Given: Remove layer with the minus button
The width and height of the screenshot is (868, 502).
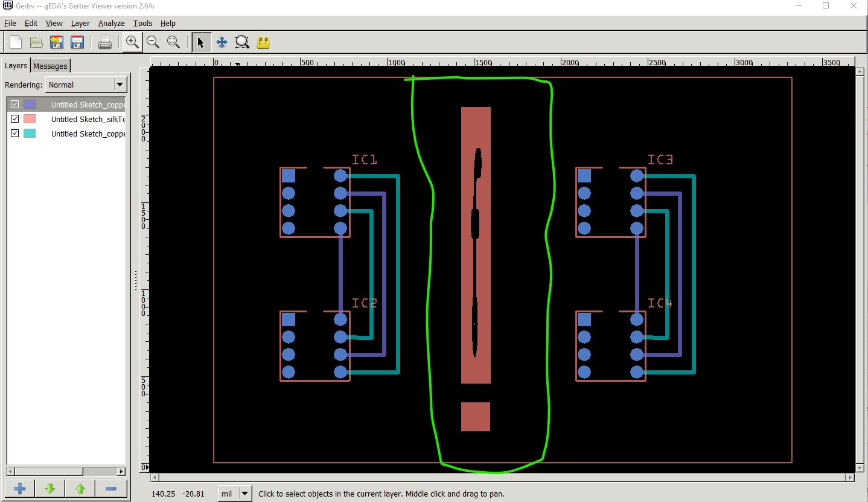Looking at the screenshot, I should coord(111,489).
